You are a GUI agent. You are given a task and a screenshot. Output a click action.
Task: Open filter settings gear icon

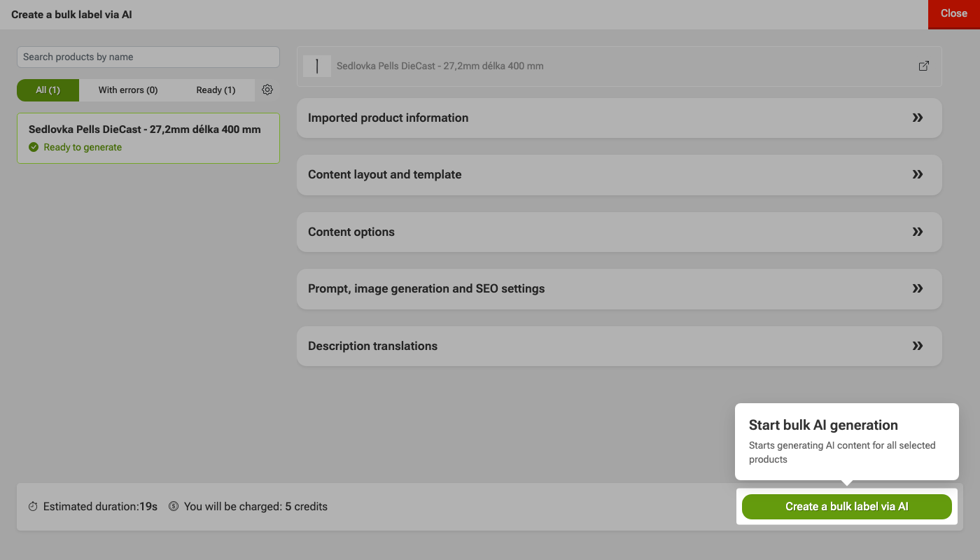(267, 90)
